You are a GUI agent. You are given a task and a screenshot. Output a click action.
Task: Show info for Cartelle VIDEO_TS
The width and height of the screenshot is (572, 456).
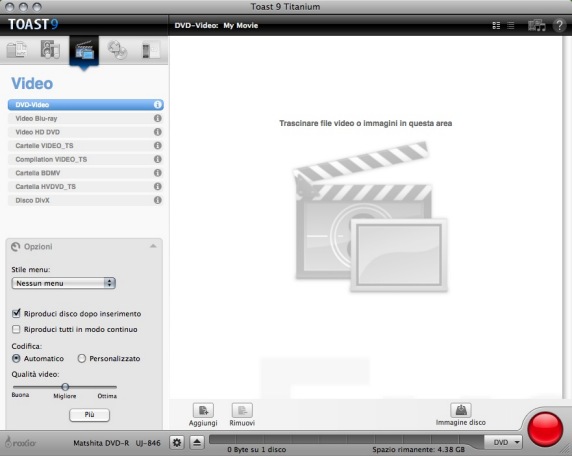(x=158, y=146)
